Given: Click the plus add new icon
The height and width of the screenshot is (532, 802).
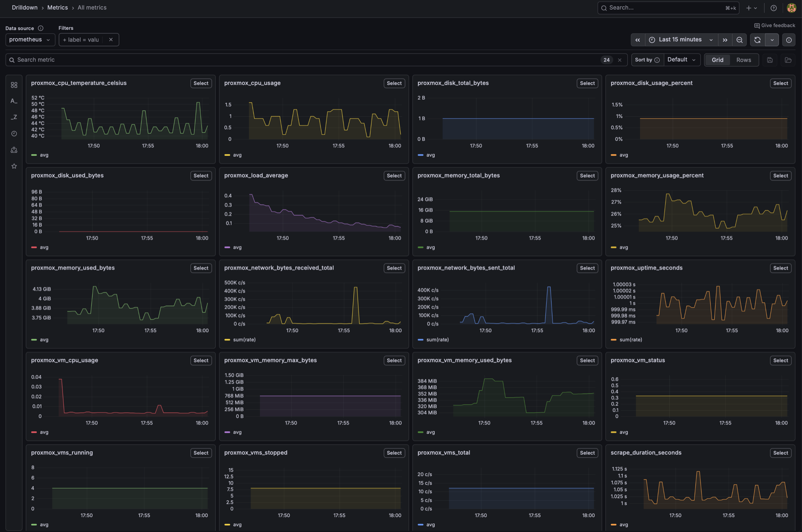Looking at the screenshot, I should [751, 8].
